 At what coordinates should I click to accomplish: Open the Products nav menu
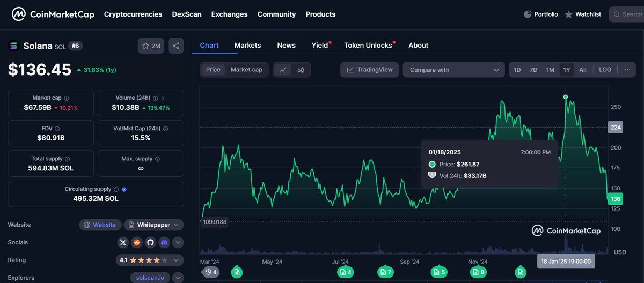tap(320, 14)
